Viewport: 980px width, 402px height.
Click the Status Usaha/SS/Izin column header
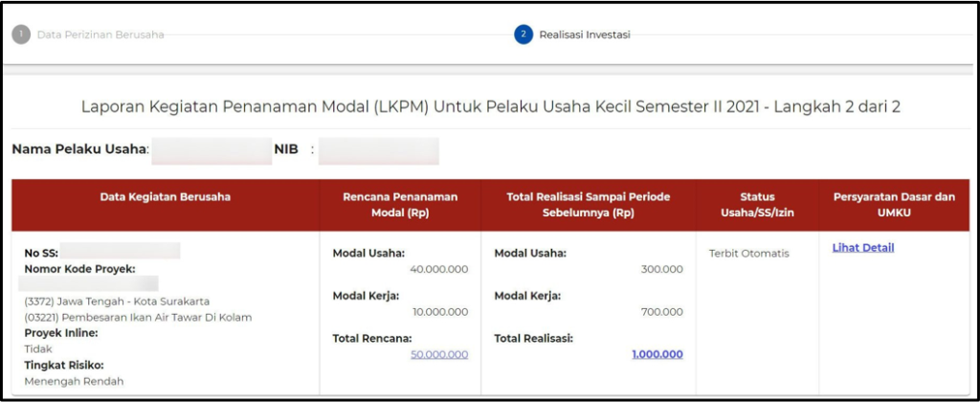pos(757,205)
